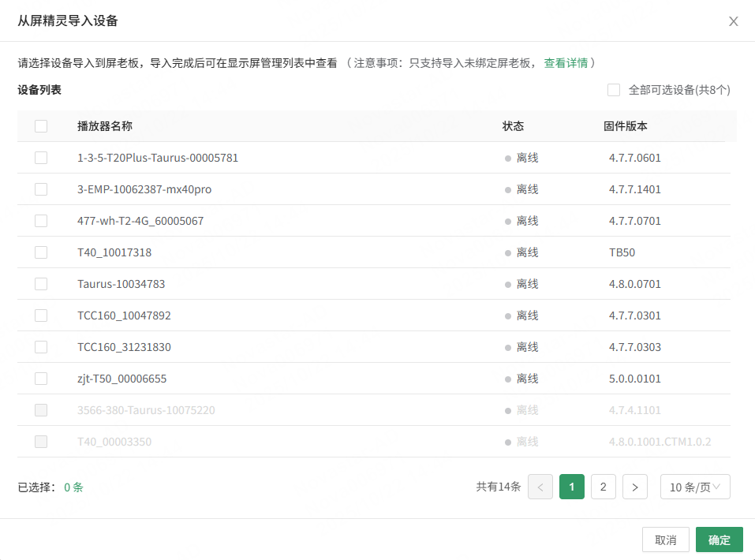Click the 播放器名称 column header
The height and width of the screenshot is (560, 755).
pos(110,126)
